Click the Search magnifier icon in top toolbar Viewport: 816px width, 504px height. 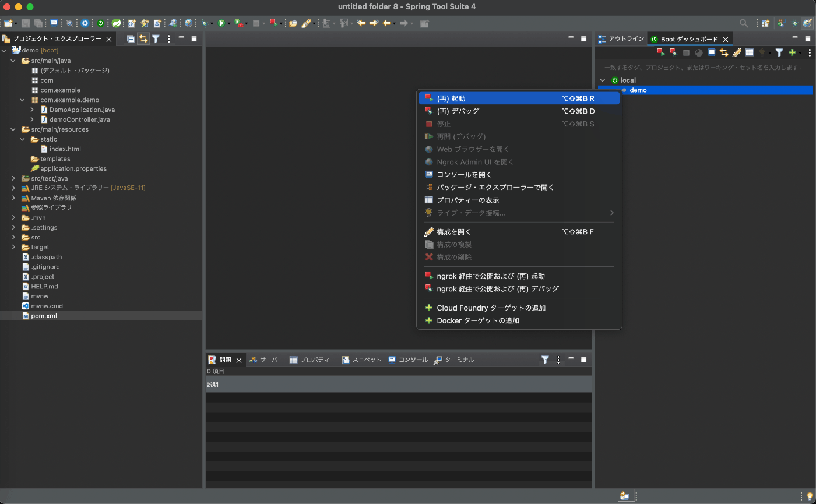(x=744, y=23)
